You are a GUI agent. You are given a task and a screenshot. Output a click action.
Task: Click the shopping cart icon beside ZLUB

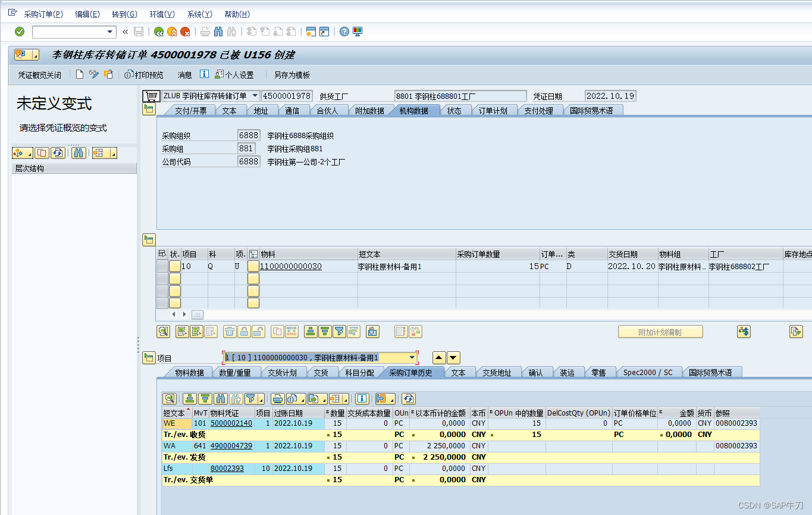(x=152, y=96)
